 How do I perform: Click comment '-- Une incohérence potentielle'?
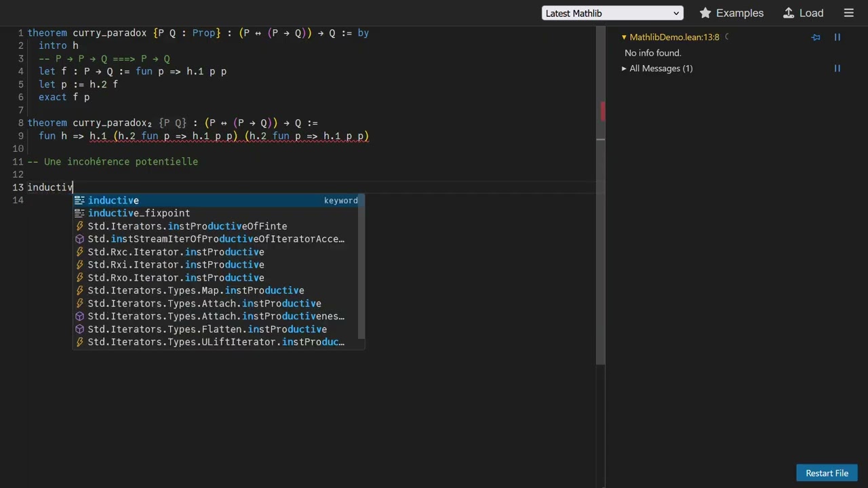pyautogui.click(x=113, y=162)
